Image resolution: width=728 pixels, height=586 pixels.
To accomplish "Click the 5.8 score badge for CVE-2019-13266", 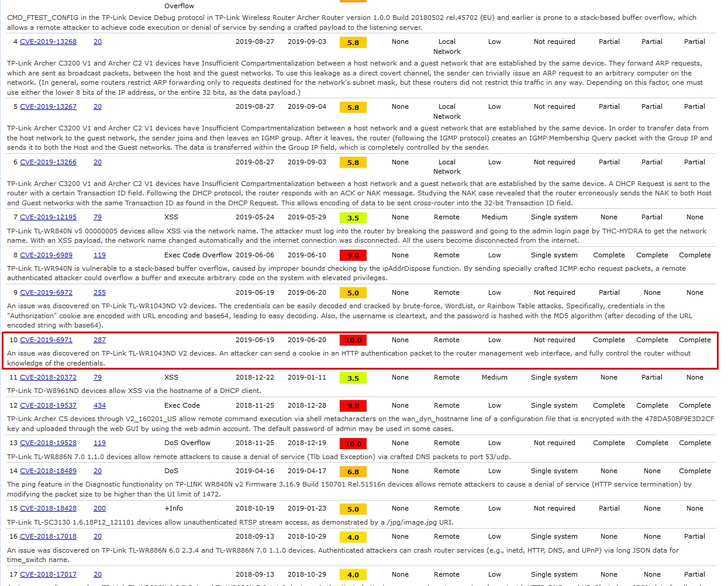I will click(x=353, y=163).
